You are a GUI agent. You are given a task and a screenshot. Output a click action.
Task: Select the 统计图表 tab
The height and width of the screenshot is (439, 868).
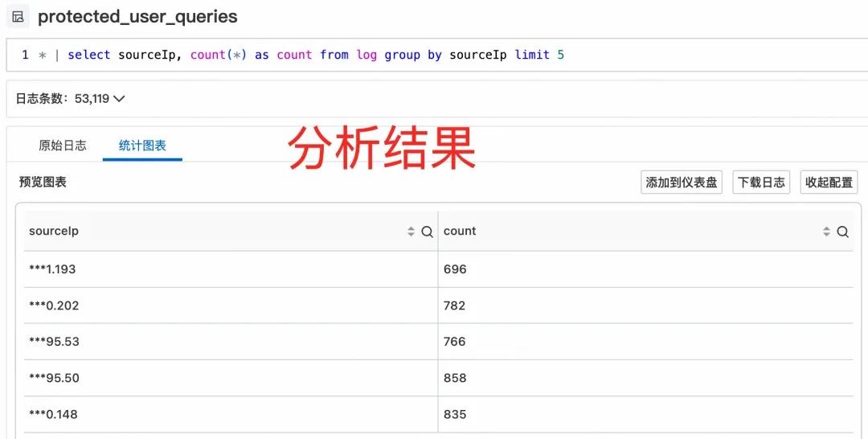point(142,146)
